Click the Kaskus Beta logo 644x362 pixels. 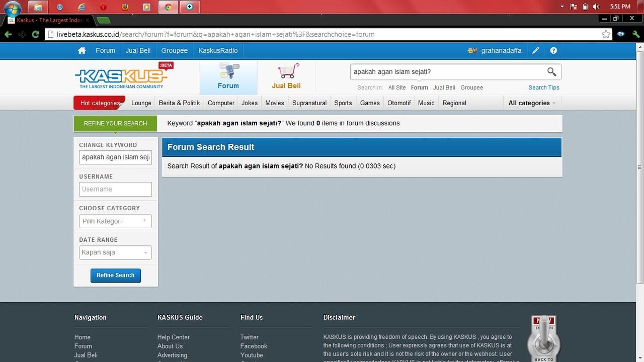coord(124,76)
